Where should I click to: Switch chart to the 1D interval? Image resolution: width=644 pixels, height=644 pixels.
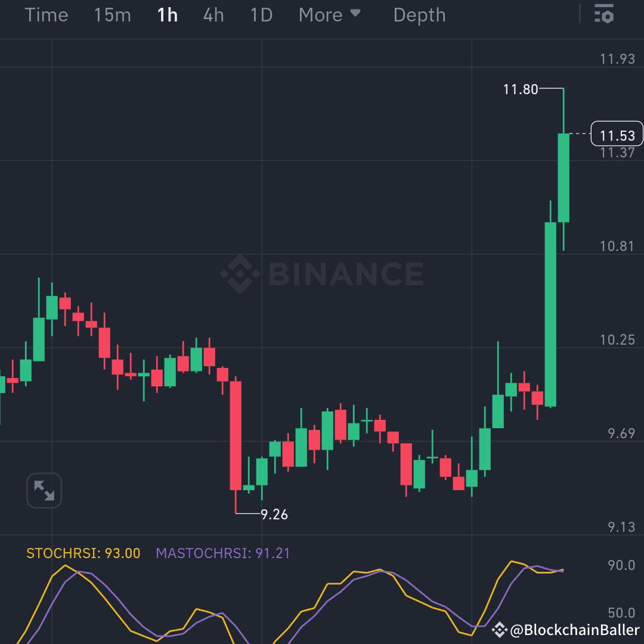pyautogui.click(x=261, y=15)
